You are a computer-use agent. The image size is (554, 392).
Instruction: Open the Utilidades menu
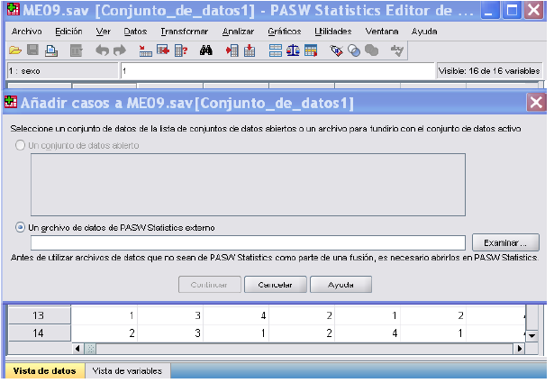pyautogui.click(x=333, y=32)
